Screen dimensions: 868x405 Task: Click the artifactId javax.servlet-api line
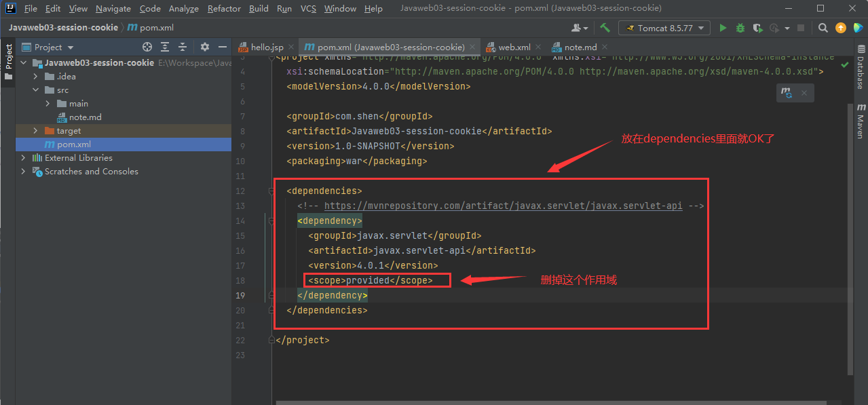[421, 250]
